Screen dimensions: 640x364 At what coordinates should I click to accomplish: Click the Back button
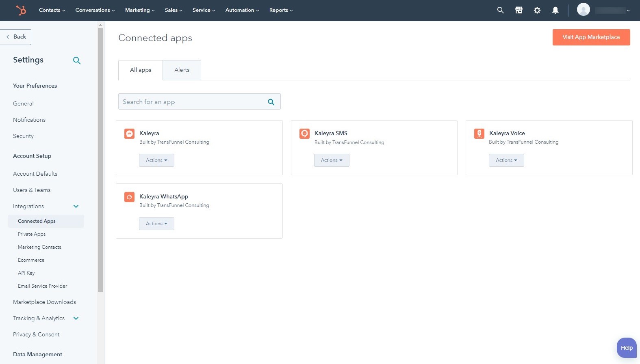pyautogui.click(x=16, y=37)
